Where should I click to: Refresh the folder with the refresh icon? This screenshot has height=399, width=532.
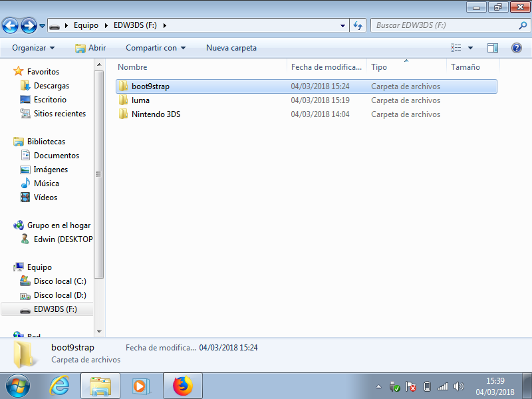pos(358,25)
